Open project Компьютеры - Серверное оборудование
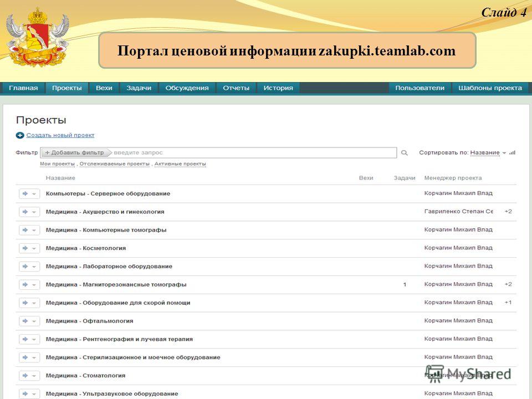532x399 pixels. coord(108,194)
